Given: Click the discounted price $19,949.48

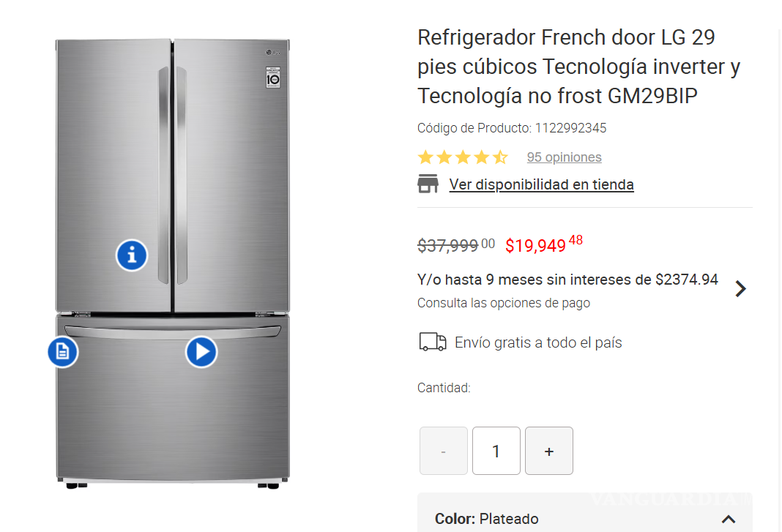Looking at the screenshot, I should [x=543, y=245].
